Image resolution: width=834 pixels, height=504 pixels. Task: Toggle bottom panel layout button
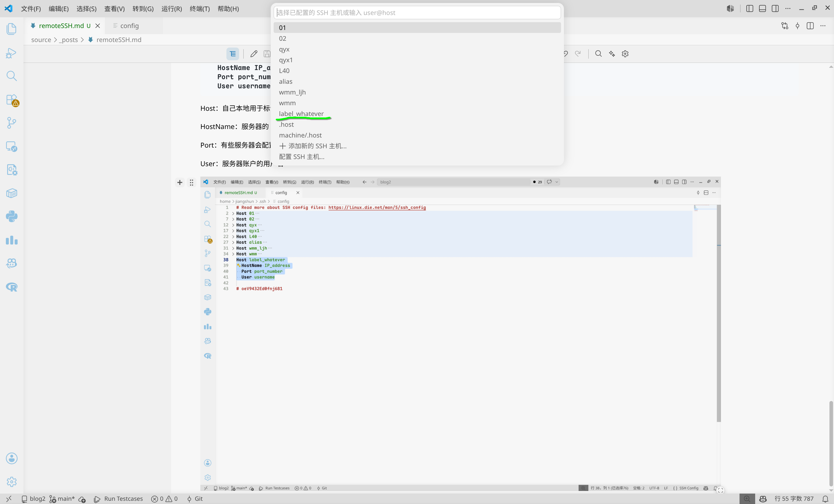coord(762,9)
